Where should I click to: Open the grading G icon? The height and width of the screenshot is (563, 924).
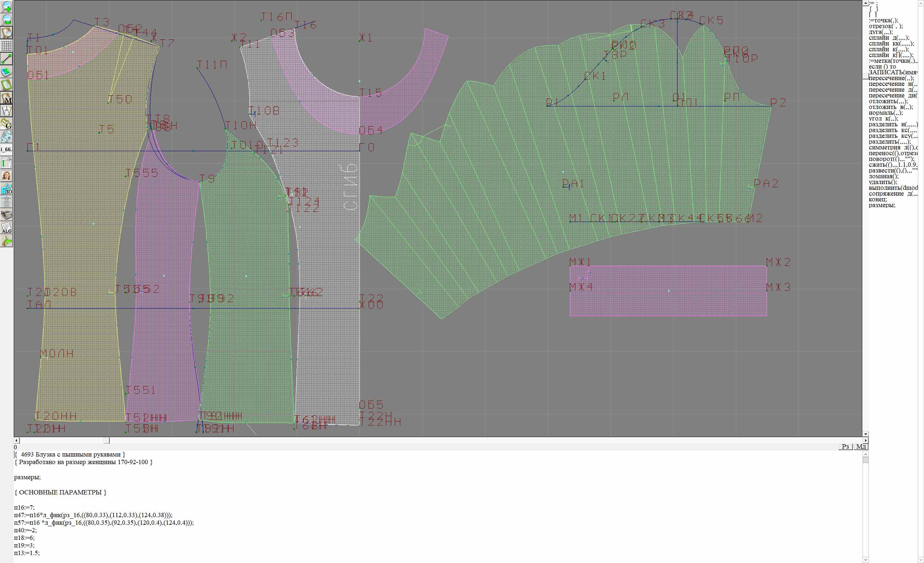pyautogui.click(x=7, y=124)
